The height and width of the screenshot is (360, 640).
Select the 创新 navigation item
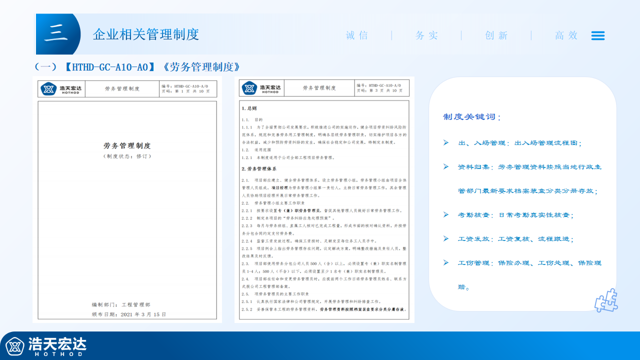click(x=496, y=36)
